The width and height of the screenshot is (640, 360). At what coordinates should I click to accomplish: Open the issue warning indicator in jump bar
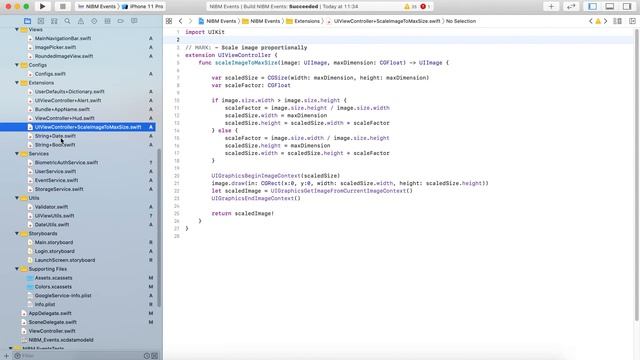click(598, 21)
